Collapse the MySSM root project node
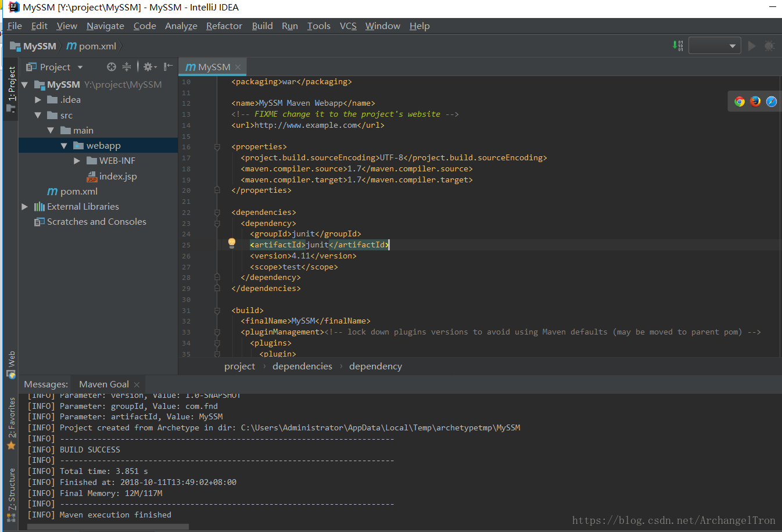This screenshot has height=532, width=782. 24,85
